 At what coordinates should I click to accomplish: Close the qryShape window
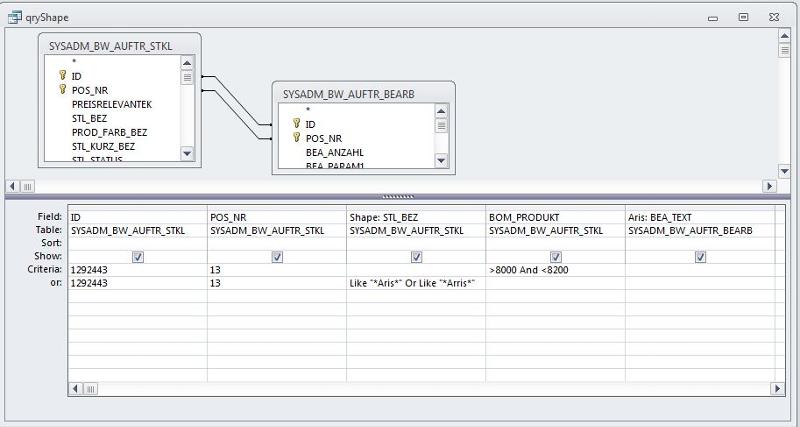point(774,17)
